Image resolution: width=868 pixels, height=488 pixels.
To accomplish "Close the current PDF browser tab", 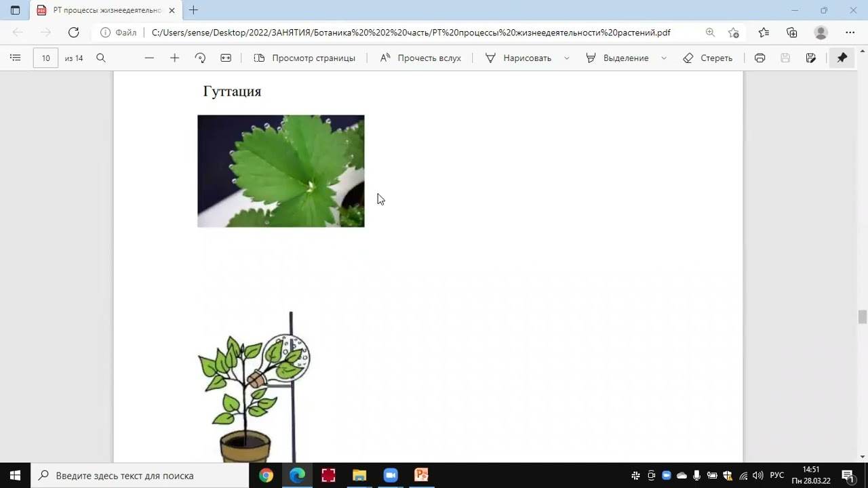I will coord(172,10).
